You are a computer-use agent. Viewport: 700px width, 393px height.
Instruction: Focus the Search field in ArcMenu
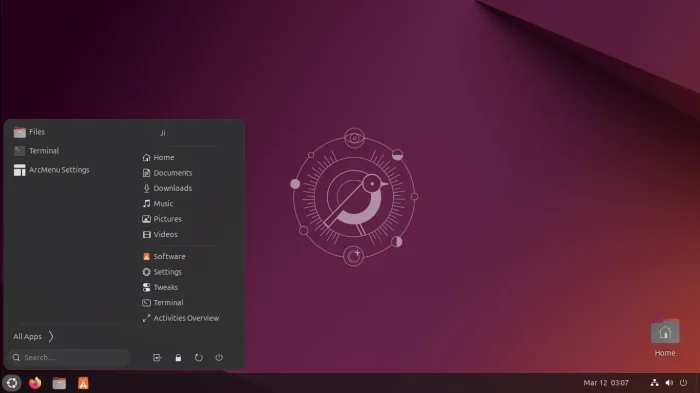coord(69,357)
